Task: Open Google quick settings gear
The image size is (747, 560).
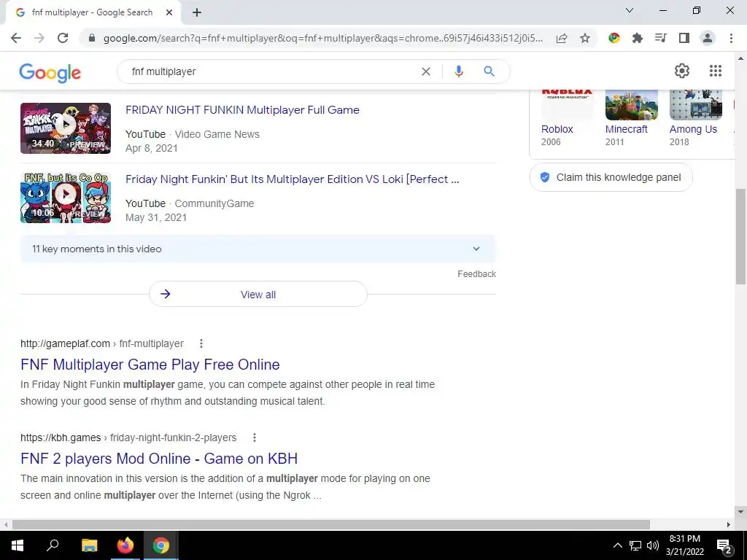Action: 682,71
